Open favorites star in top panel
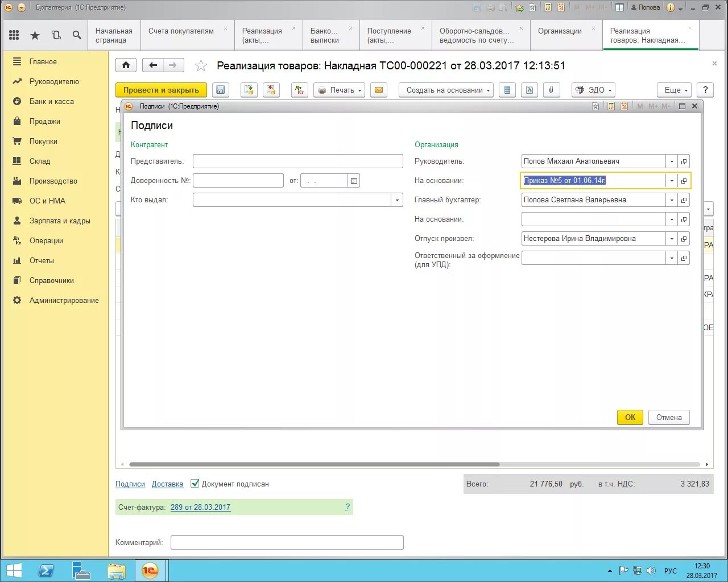The image size is (728, 582). point(35,35)
